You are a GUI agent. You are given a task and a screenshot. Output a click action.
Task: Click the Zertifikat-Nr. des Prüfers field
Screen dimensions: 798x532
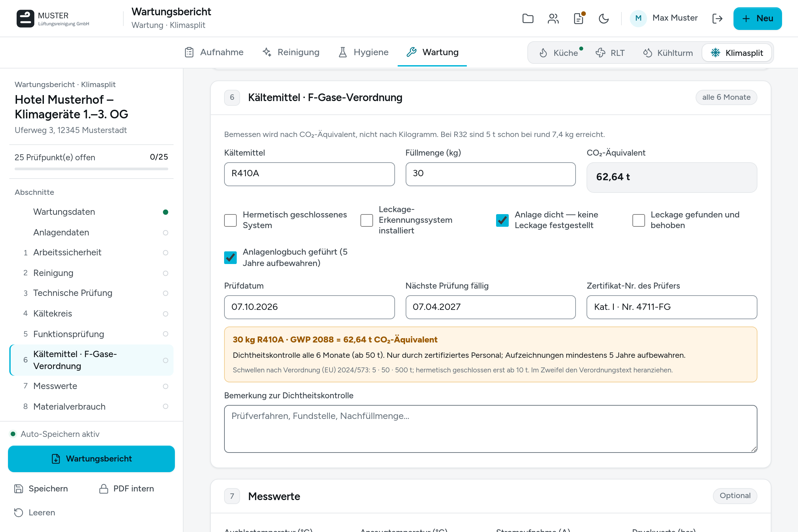pyautogui.click(x=672, y=307)
